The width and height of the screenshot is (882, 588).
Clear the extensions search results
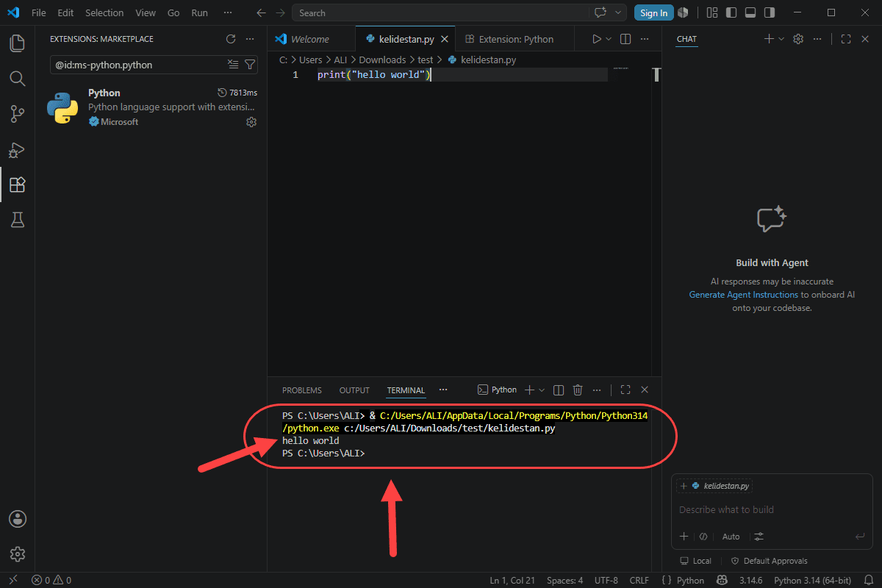tap(233, 65)
